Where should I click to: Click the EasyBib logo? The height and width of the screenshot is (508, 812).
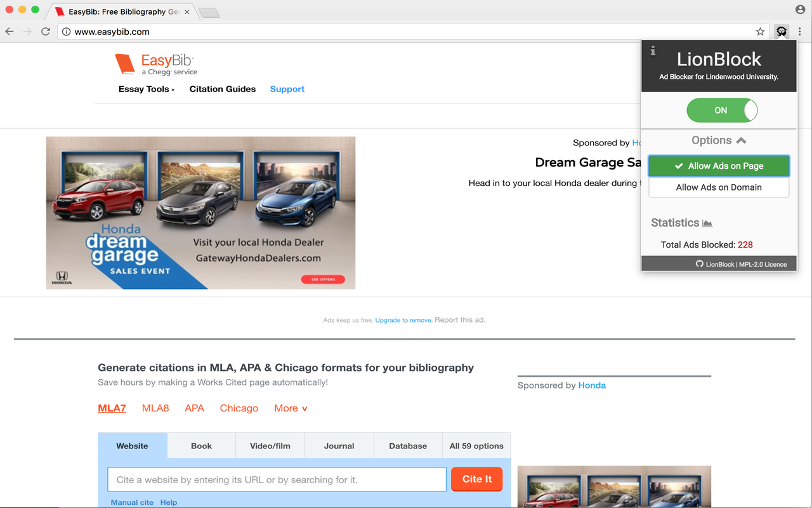point(156,65)
